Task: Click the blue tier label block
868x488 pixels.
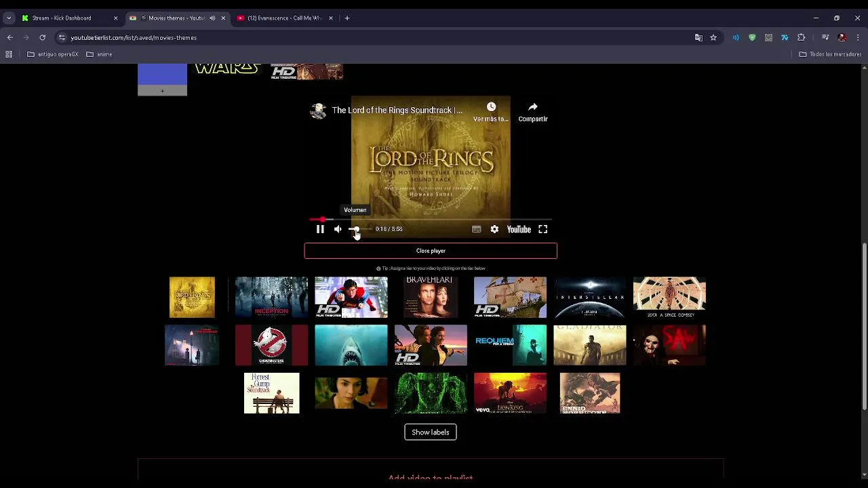Action: pos(162,75)
